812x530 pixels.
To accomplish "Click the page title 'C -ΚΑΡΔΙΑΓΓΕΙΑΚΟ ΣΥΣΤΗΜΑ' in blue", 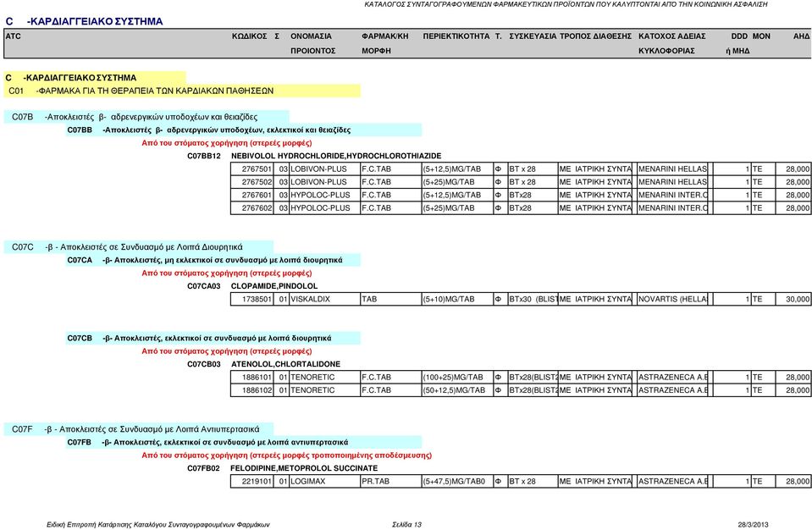I will [84, 21].
